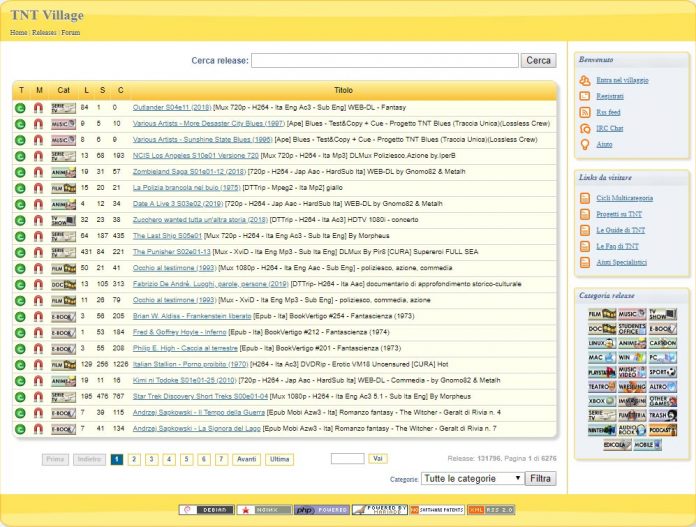This screenshot has height=527, width=696.
Task: Click the magnet icon for NCIS Los Angeles
Action: (38, 156)
